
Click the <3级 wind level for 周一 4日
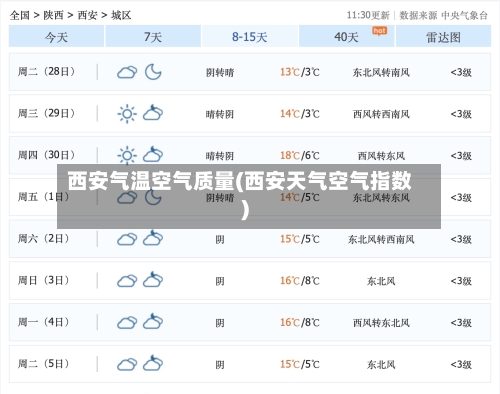[461, 323]
